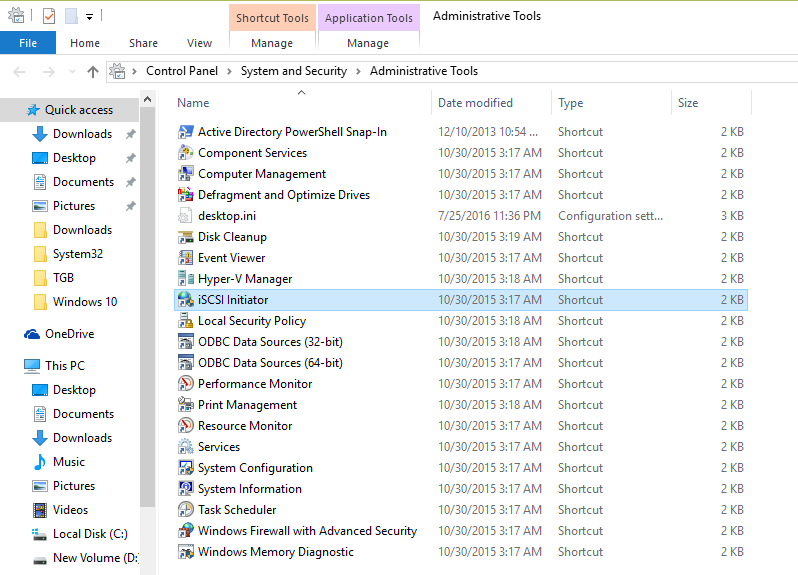Open TGB folder in navigation pane
The image size is (798, 575).
point(63,277)
